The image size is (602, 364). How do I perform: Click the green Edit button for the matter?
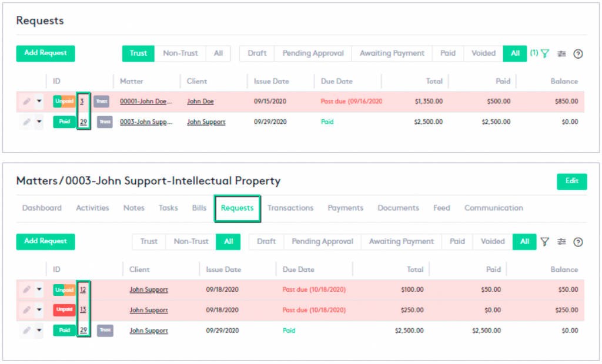pos(571,181)
